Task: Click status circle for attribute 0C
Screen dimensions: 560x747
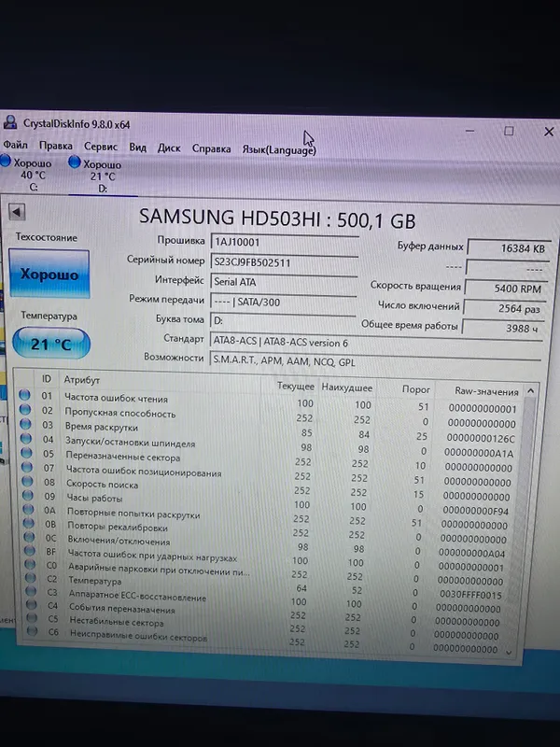Action: click(x=30, y=537)
